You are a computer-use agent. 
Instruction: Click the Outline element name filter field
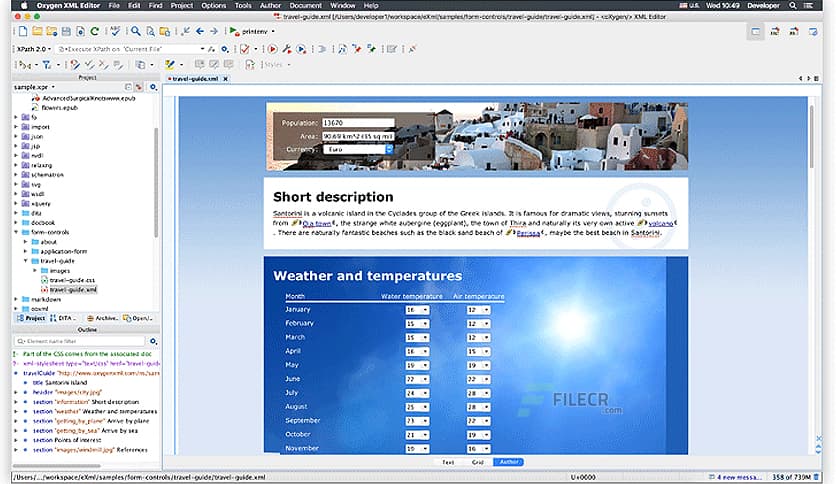(79, 341)
